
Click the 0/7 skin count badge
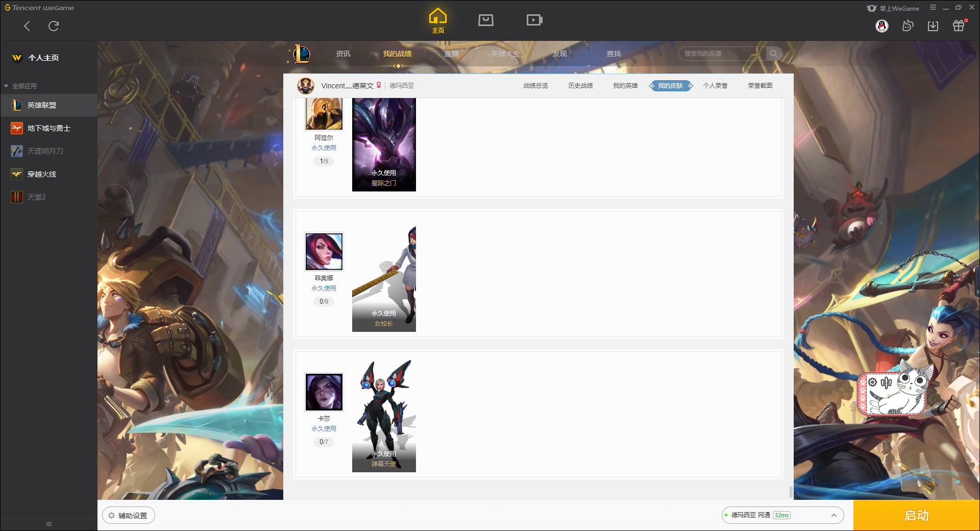coord(324,442)
